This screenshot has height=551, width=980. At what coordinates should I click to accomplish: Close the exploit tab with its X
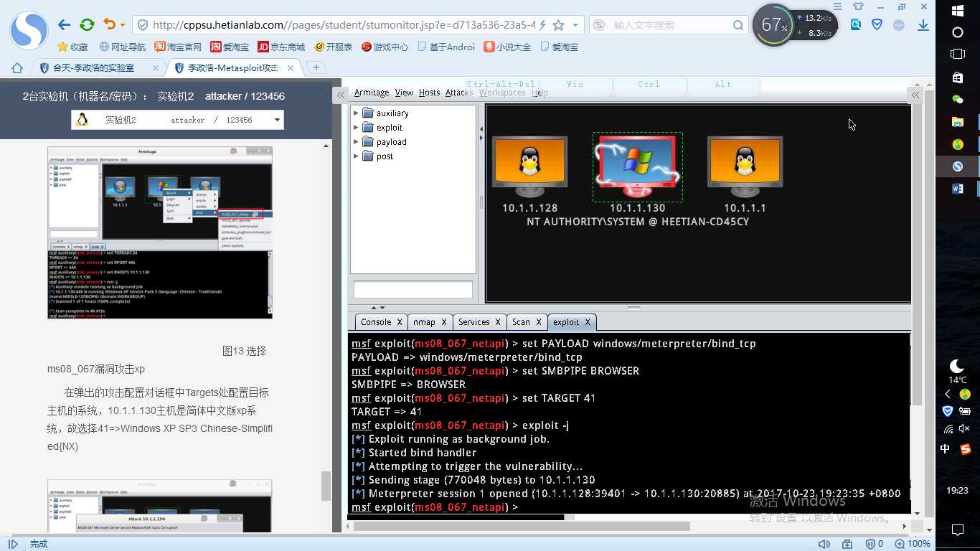pos(587,322)
